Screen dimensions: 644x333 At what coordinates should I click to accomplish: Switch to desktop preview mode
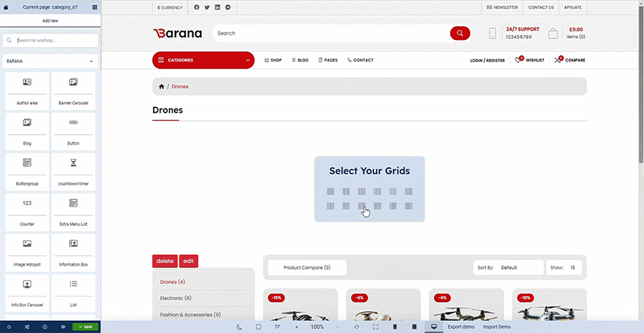(x=433, y=327)
